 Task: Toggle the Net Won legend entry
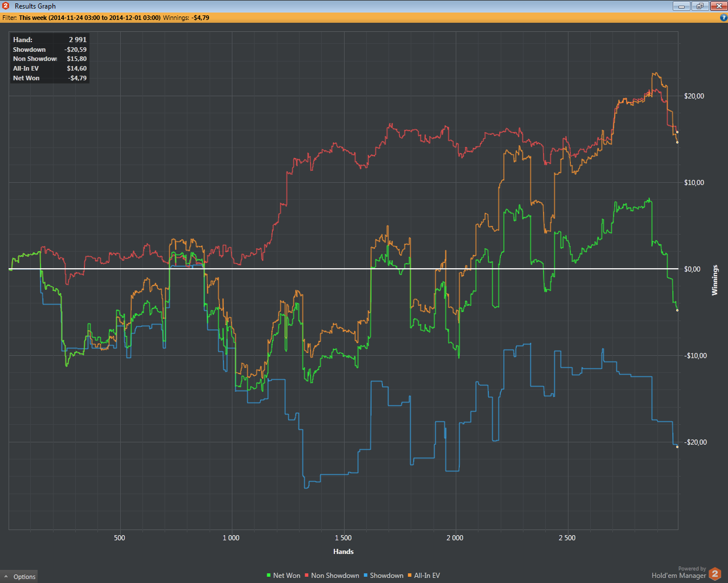pyautogui.click(x=284, y=576)
